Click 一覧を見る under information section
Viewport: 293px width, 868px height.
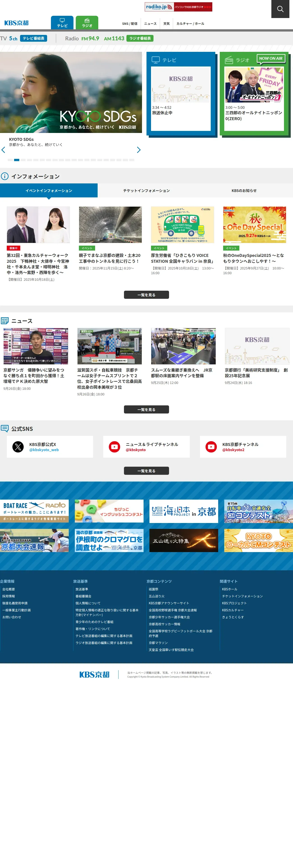click(146, 295)
